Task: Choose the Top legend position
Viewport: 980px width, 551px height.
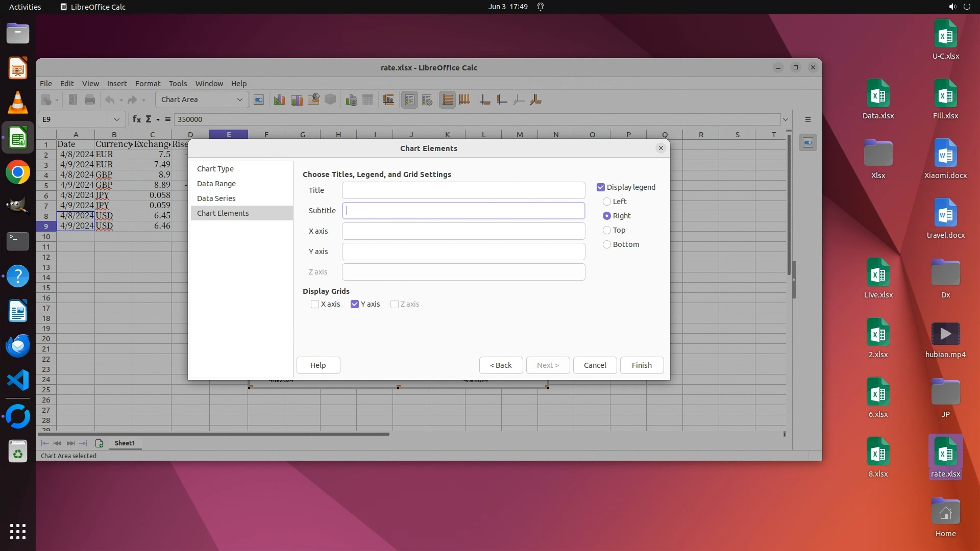Action: coord(607,230)
